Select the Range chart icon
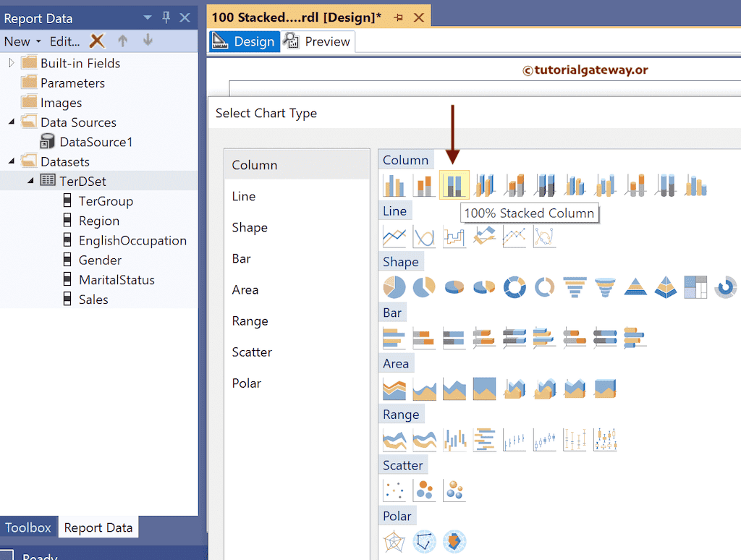 click(x=394, y=439)
